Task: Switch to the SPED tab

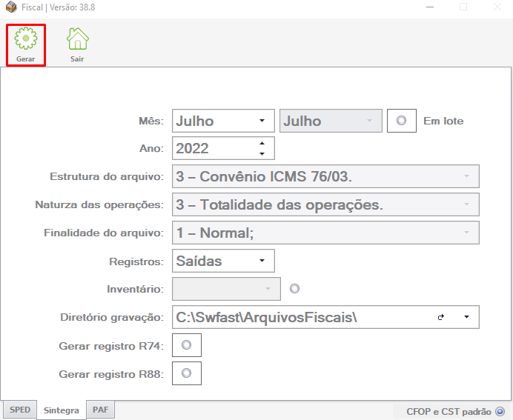Action: click(20, 410)
